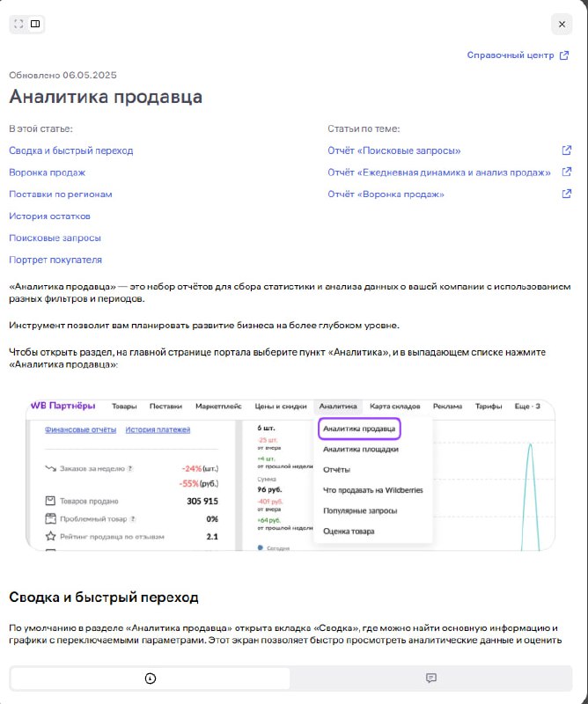588x704 pixels.
Task: Open Отчёт «Ежедневная динамика и анализ продаж»
Action: pos(439,172)
